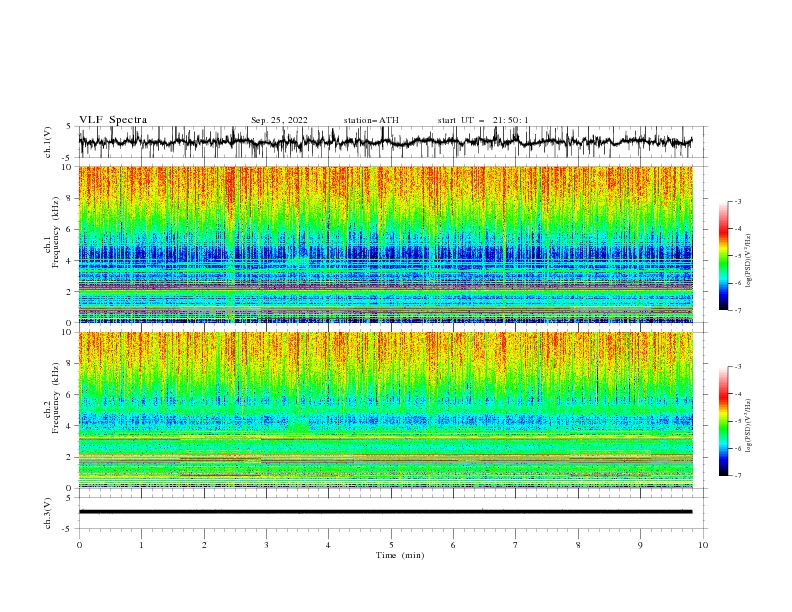Click time axis tick label "6"
The image size is (792, 612).
(453, 545)
